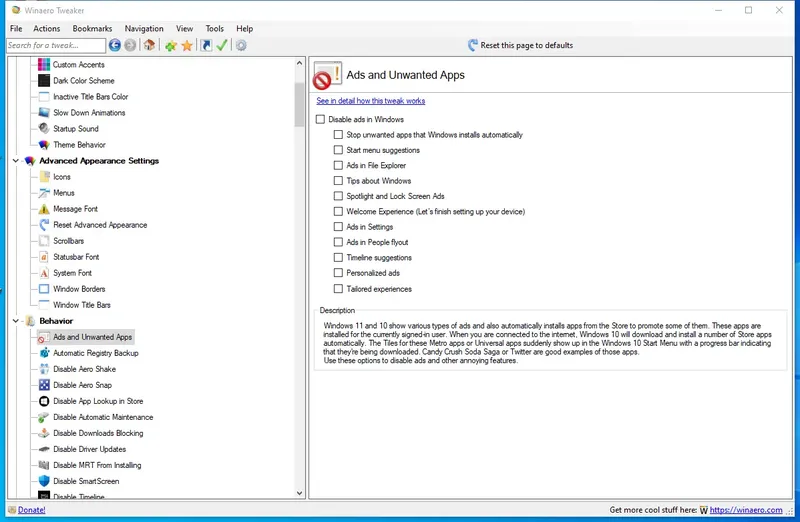Click Inactive Title Bars Color icon
This screenshot has height=522, width=800.
pyautogui.click(x=44, y=96)
